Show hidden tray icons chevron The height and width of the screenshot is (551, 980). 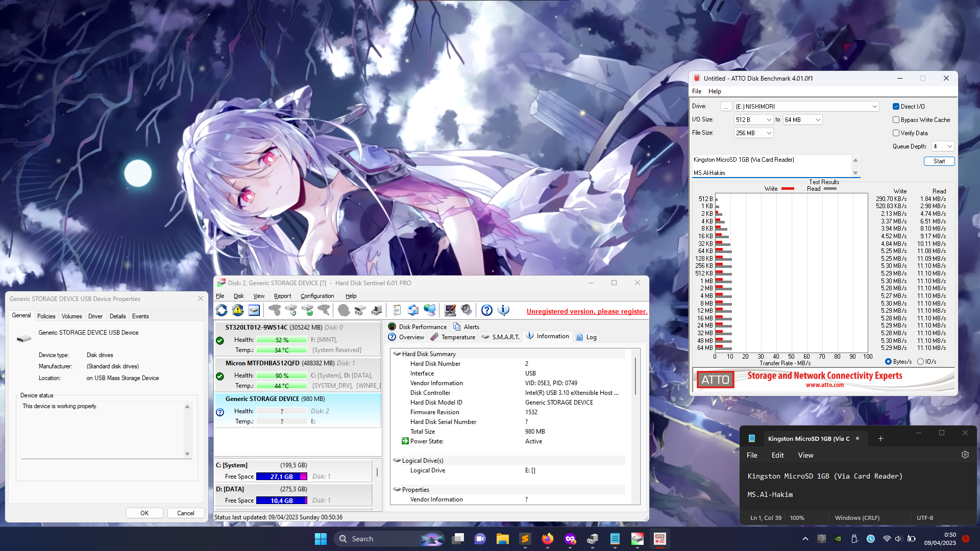805,539
